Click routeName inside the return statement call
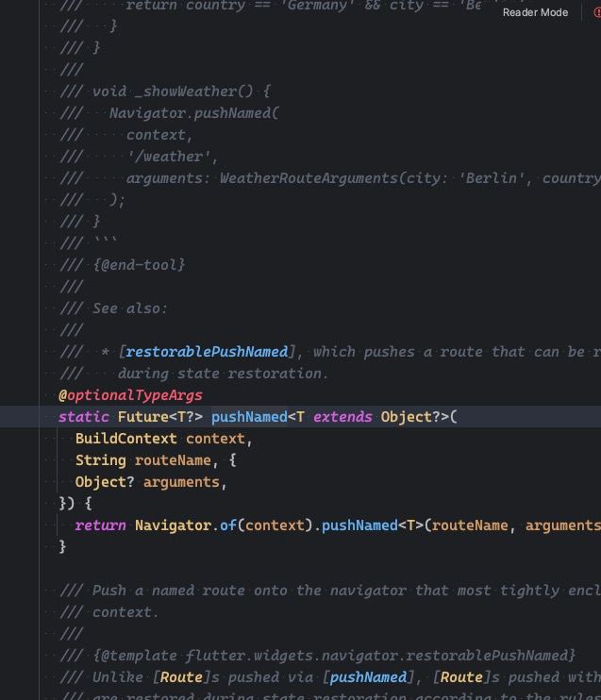Screen dimensions: 601x700 (x=470, y=525)
